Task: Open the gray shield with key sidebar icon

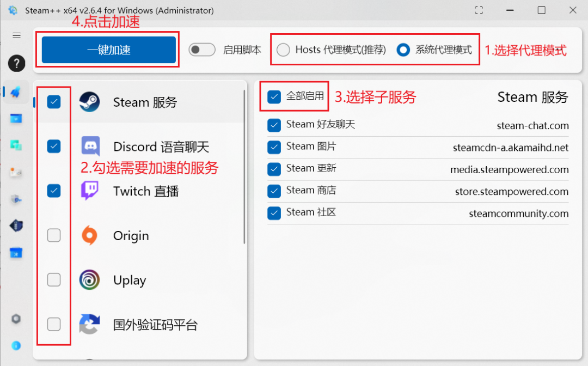Action: 16,199
